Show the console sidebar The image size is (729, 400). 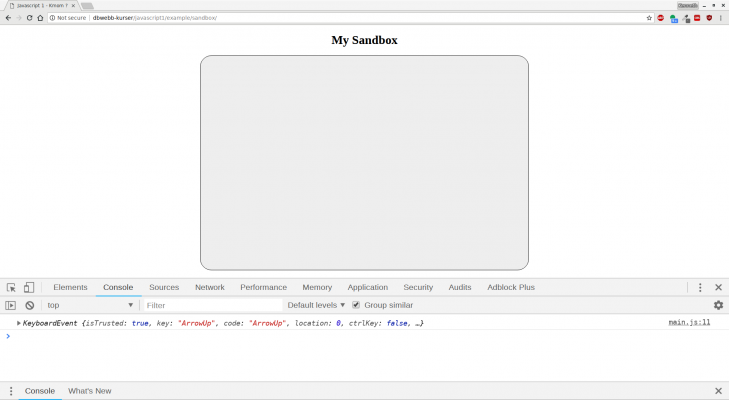(10, 305)
